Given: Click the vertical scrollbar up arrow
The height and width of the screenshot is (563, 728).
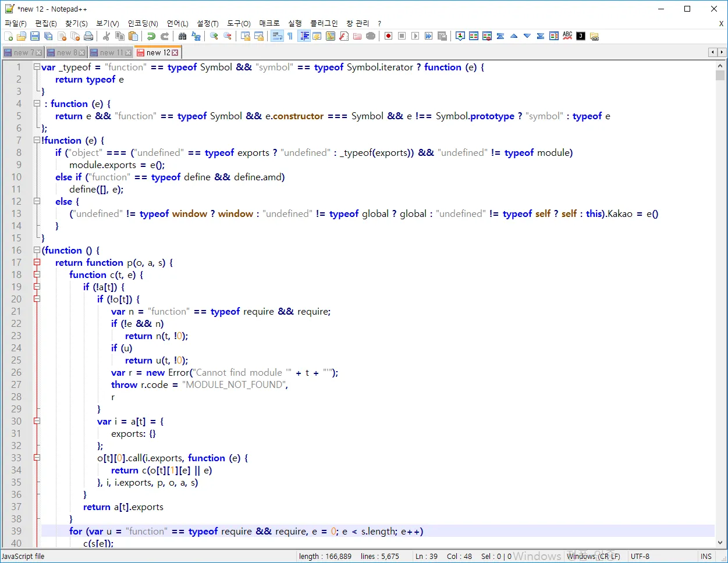Looking at the screenshot, I should (720, 66).
